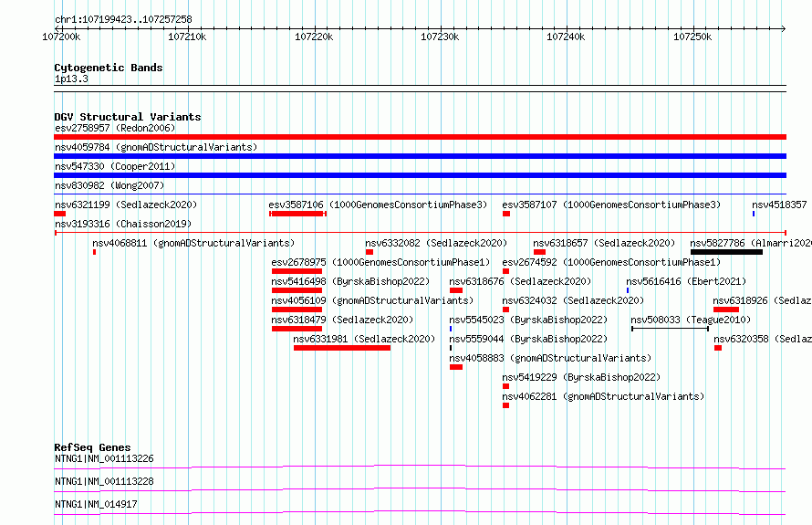Click the DGV Structural Variants track title

(x=128, y=117)
